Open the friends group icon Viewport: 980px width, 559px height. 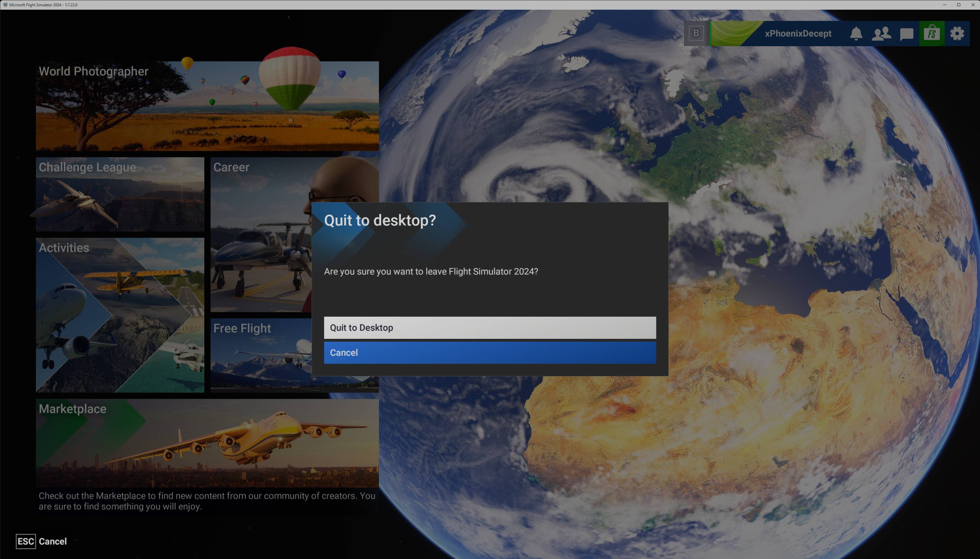click(x=881, y=34)
